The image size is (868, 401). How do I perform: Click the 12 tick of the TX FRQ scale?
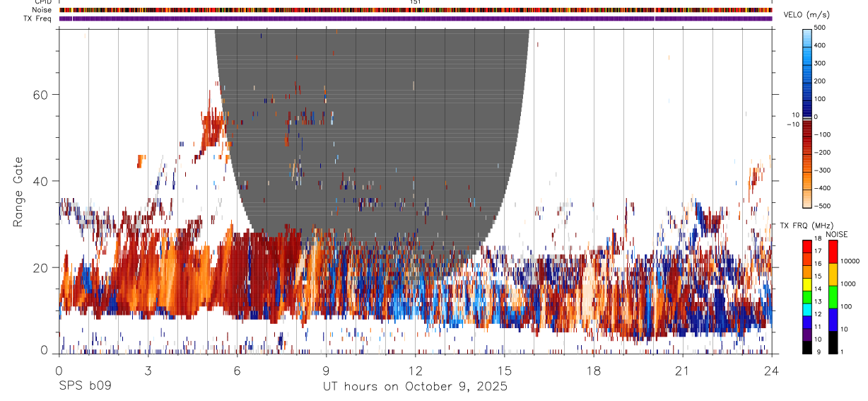click(x=819, y=314)
